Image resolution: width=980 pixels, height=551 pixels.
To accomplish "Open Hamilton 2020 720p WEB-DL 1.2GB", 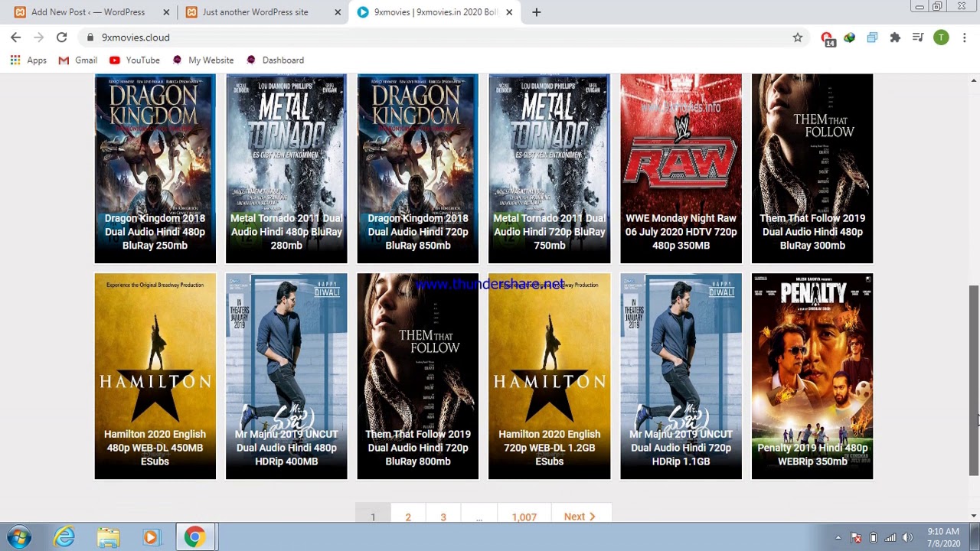I will click(x=550, y=377).
